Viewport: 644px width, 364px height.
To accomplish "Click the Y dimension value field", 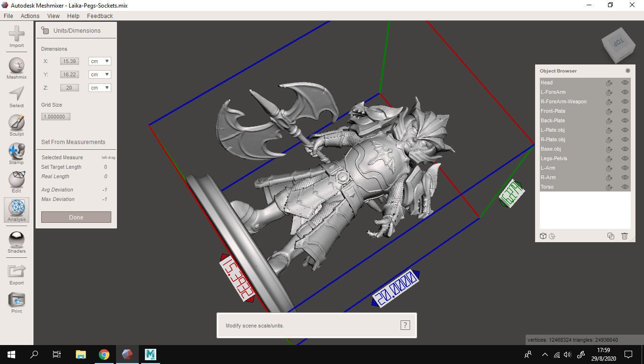I will point(70,74).
